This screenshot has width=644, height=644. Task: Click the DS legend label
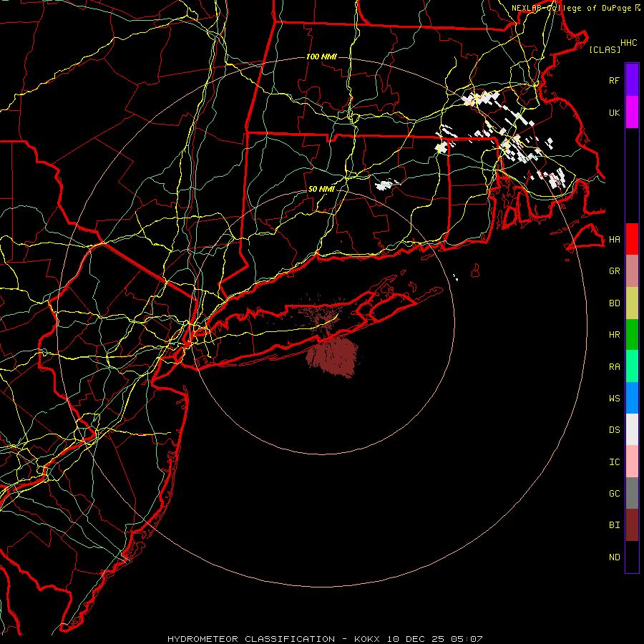click(x=614, y=430)
